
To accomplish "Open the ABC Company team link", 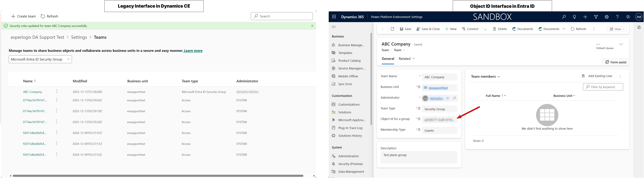I will coord(33,92).
